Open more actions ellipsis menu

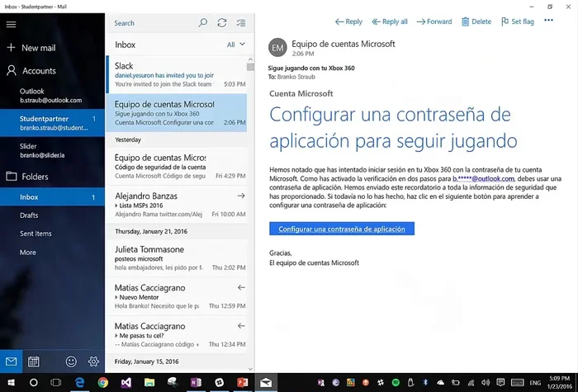(548, 21)
